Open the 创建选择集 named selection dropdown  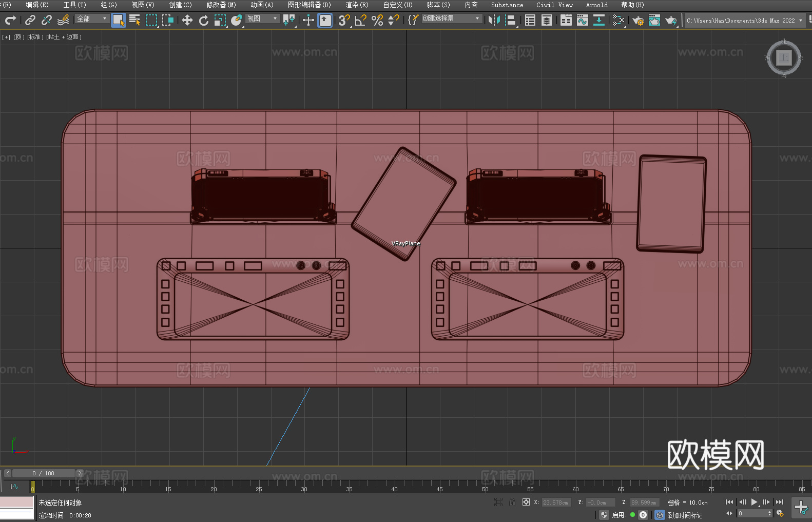coord(451,18)
